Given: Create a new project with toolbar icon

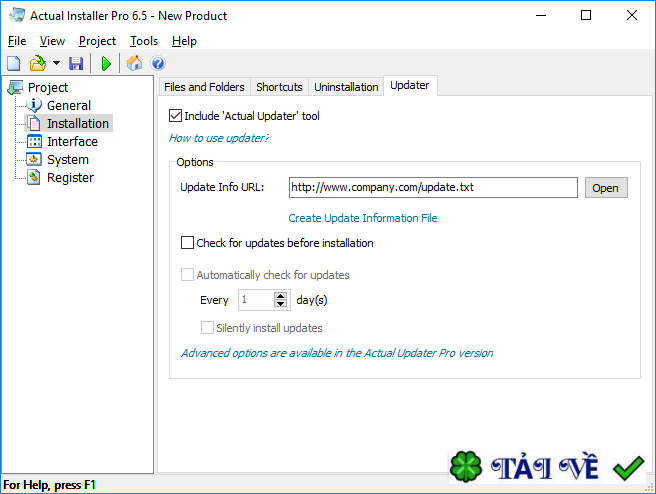Looking at the screenshot, I should coord(14,64).
